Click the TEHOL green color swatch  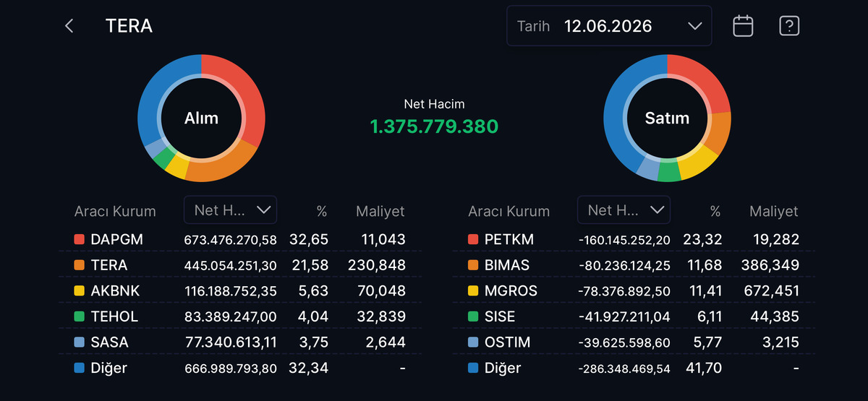click(x=79, y=316)
